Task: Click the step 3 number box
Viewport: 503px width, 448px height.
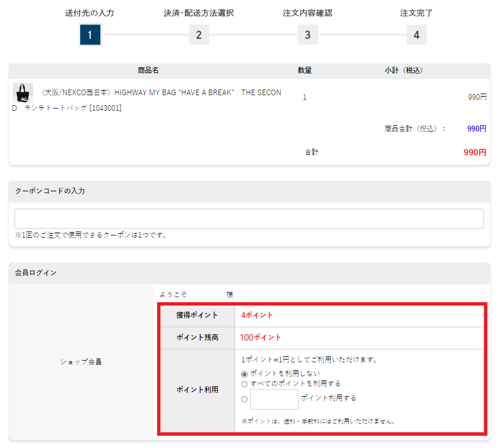Action: click(x=307, y=35)
